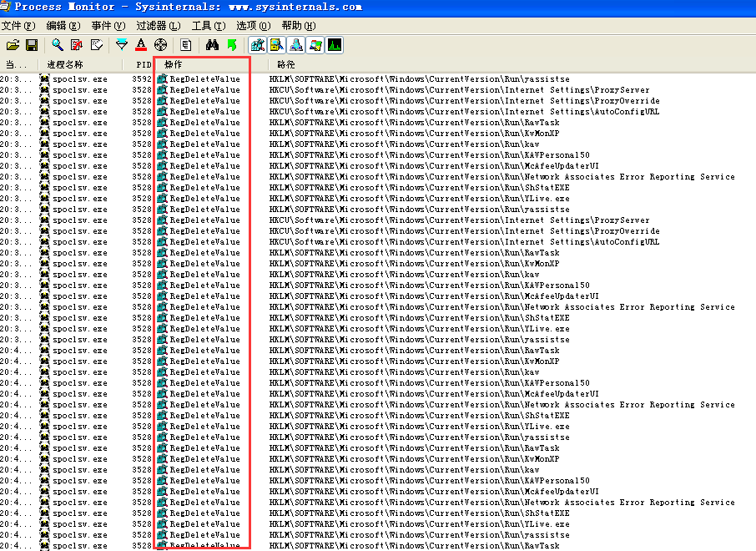
Task: Click the Clear display icon
Action: [x=97, y=44]
